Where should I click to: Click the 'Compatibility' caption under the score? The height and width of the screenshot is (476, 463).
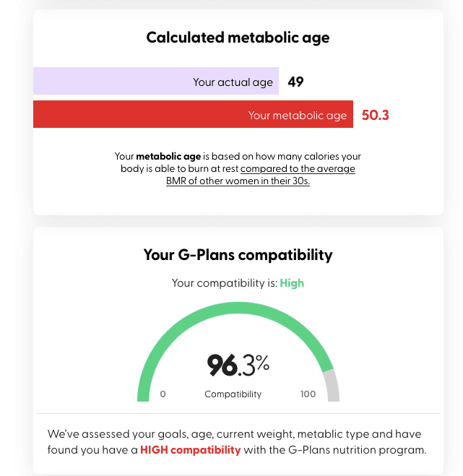[233, 394]
